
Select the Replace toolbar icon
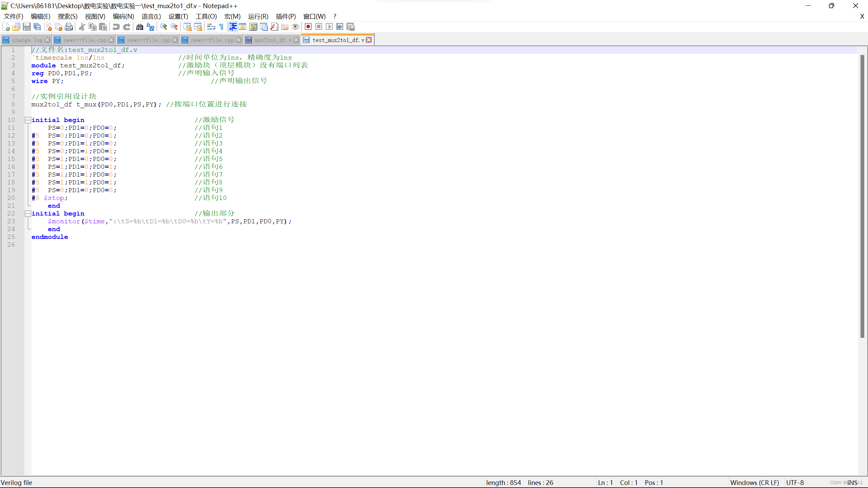[150, 27]
